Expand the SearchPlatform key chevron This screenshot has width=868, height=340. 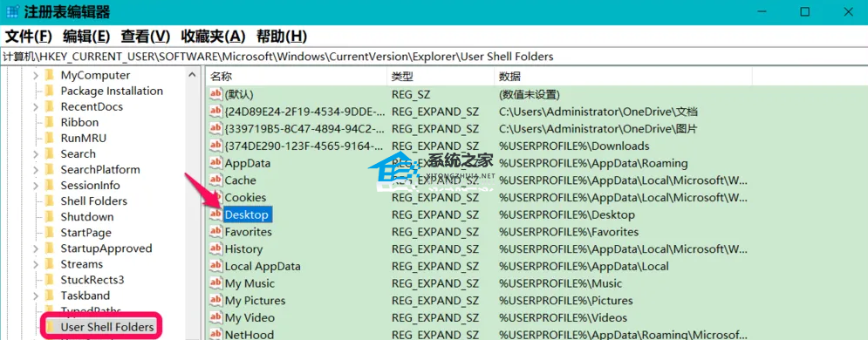[36, 170]
